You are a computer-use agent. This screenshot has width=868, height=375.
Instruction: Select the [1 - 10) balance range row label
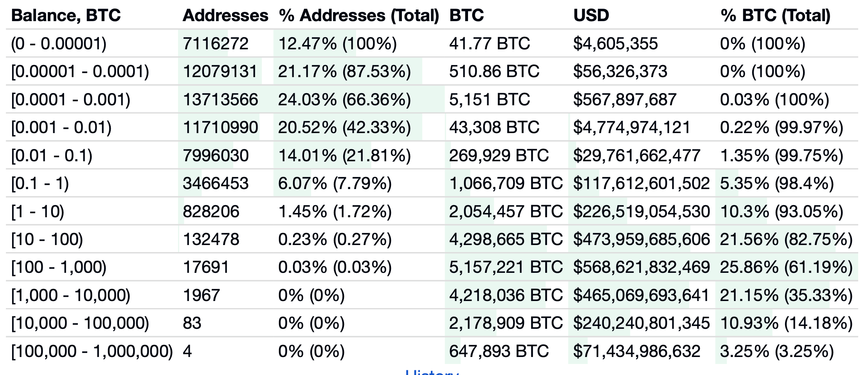pyautogui.click(x=38, y=212)
